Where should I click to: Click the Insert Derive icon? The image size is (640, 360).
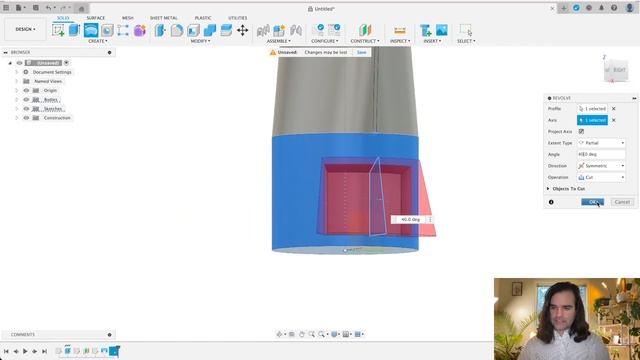425,30
